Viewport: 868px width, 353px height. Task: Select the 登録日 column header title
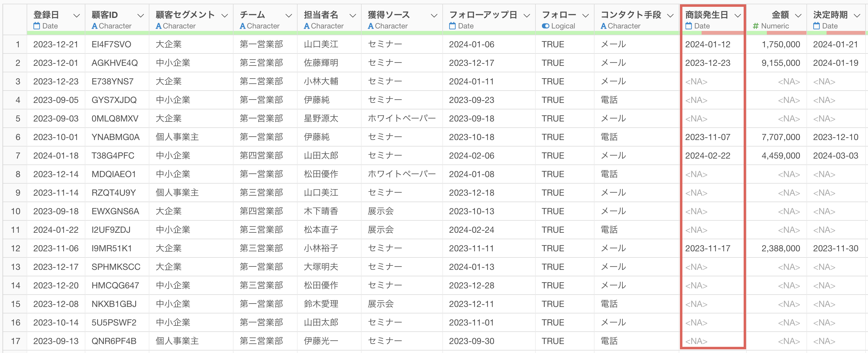(46, 15)
